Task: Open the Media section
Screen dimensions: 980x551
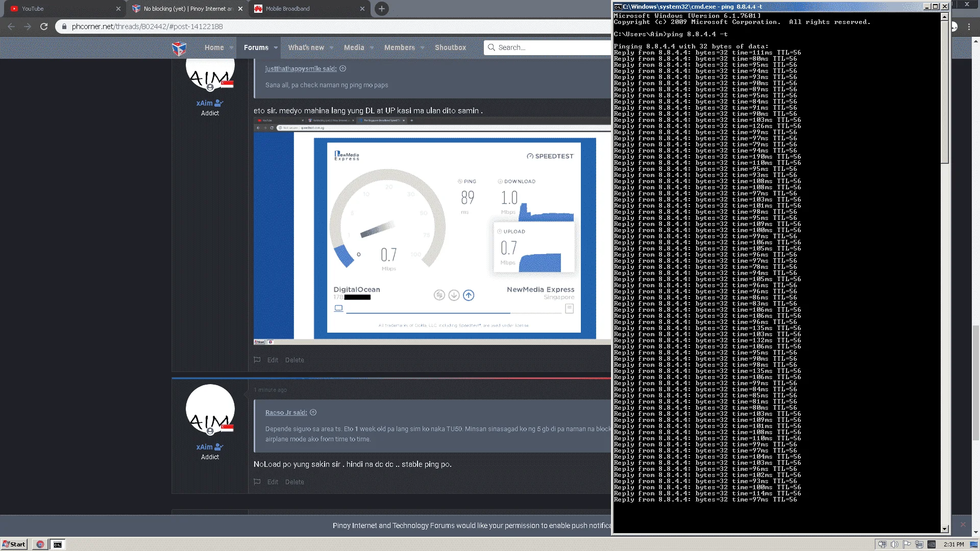Action: click(x=354, y=47)
